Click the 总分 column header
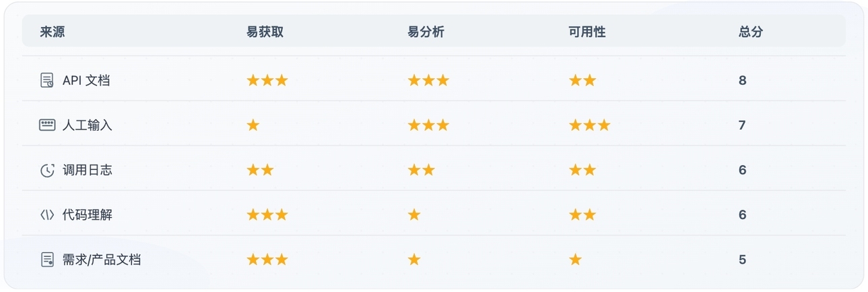The width and height of the screenshot is (868, 292). click(x=750, y=32)
